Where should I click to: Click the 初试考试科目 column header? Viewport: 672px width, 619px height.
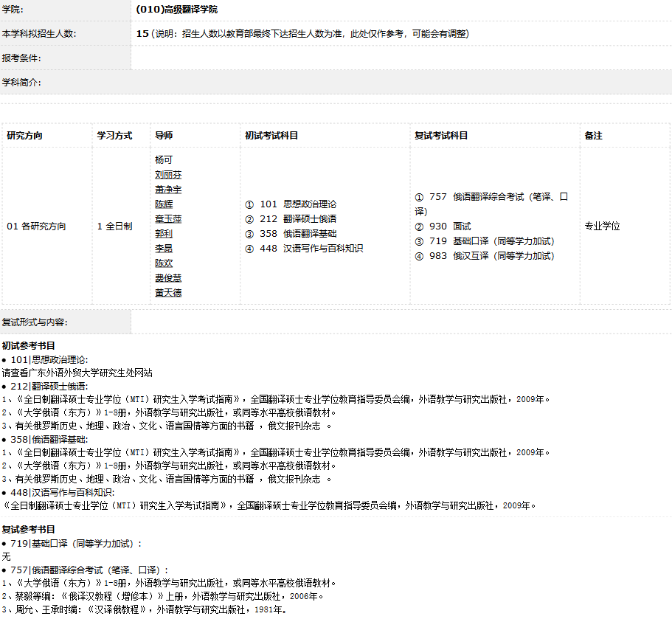click(271, 136)
